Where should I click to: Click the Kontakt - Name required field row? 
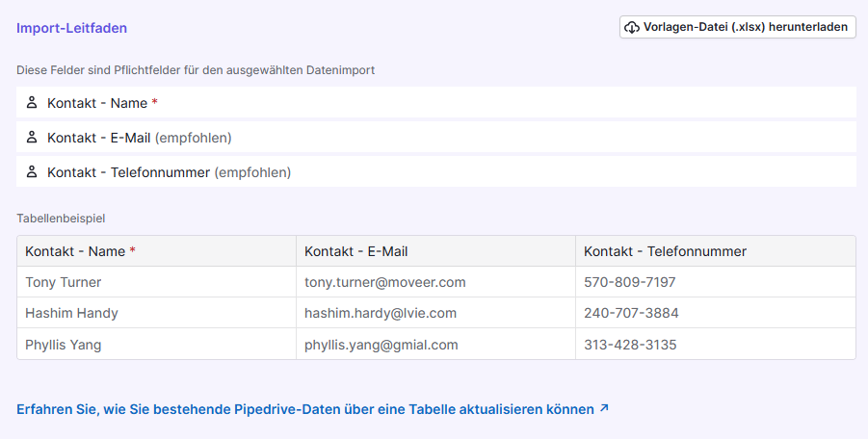435,102
